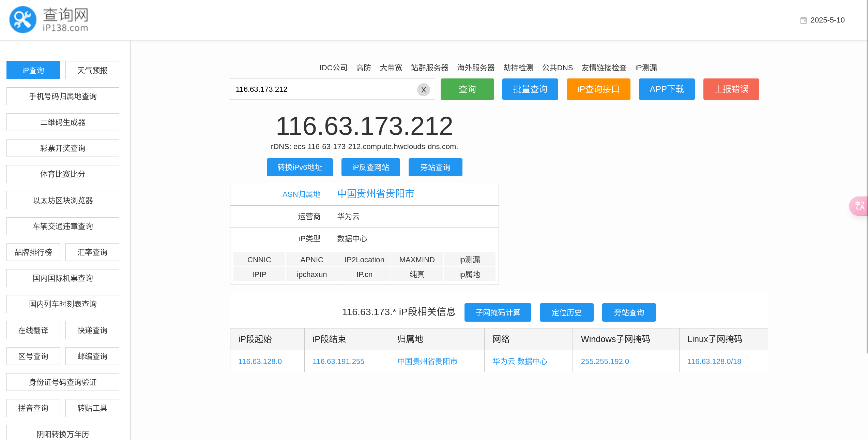Click the 公共DNS navigation link

pos(557,68)
